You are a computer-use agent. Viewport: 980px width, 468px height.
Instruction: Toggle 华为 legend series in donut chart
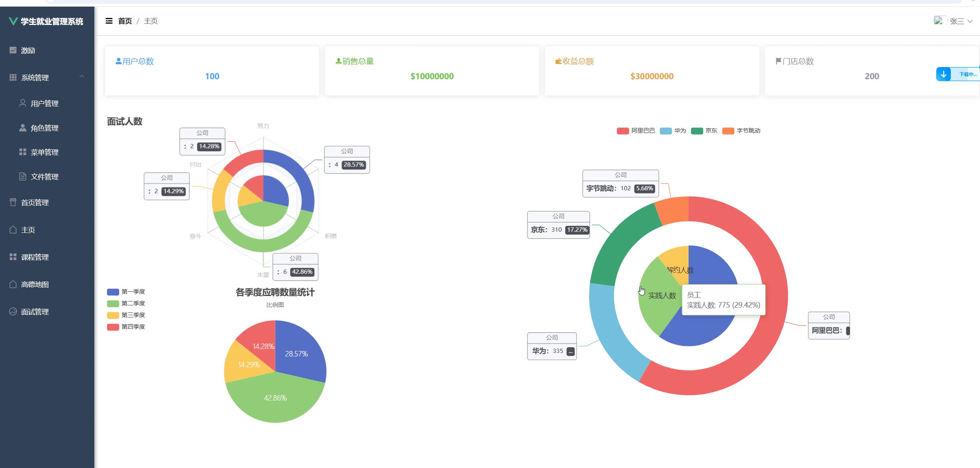pos(673,131)
